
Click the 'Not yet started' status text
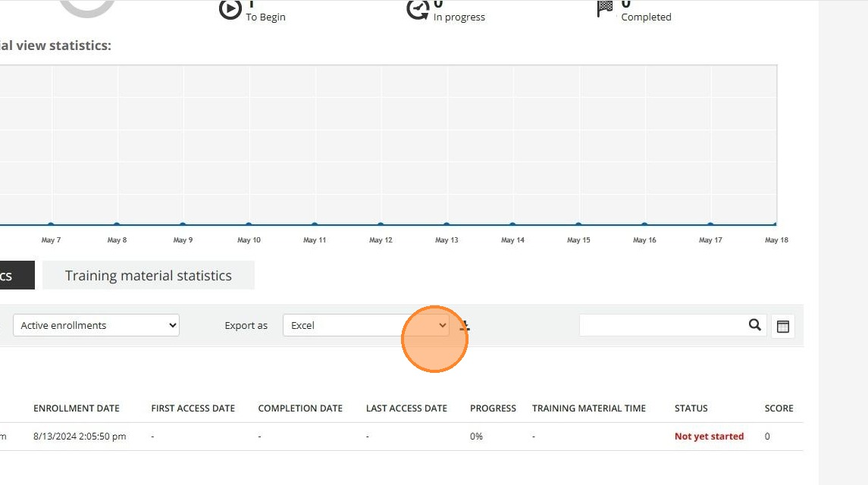click(x=709, y=436)
